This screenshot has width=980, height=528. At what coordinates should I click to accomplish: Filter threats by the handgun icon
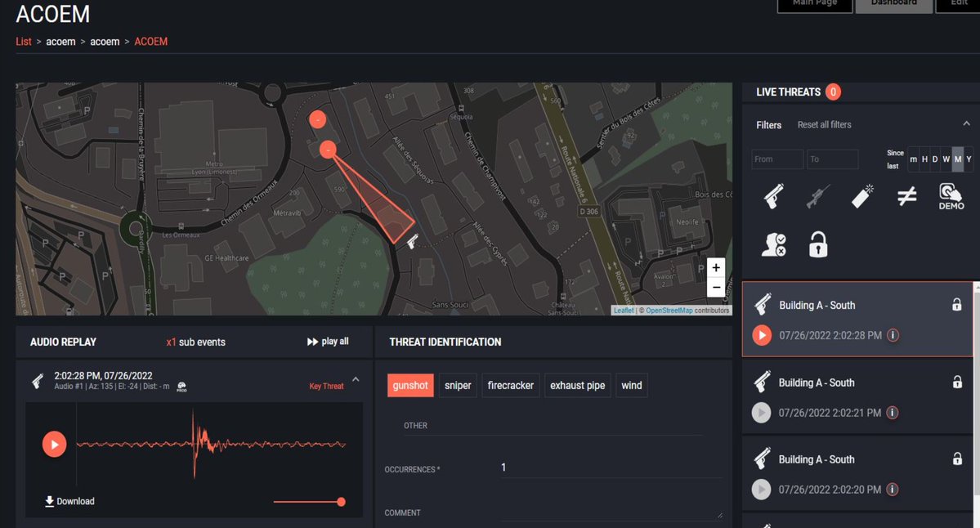[774, 196]
